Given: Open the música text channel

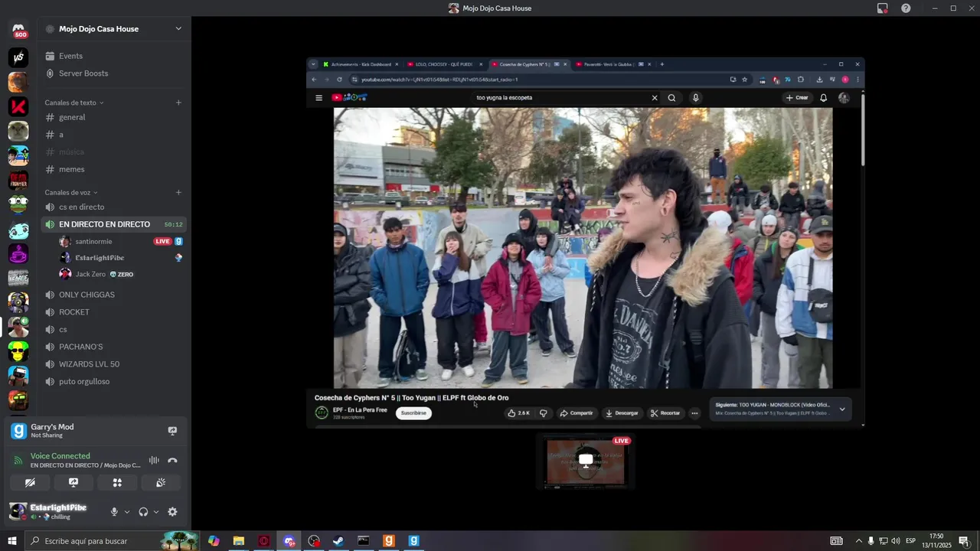Looking at the screenshot, I should tap(114, 152).
